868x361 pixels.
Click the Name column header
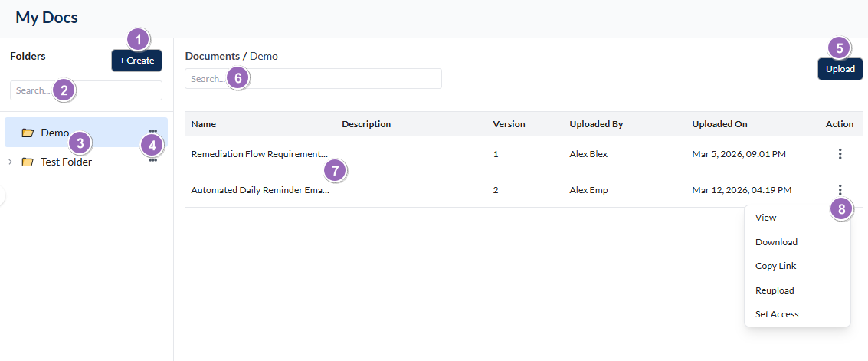pos(204,124)
